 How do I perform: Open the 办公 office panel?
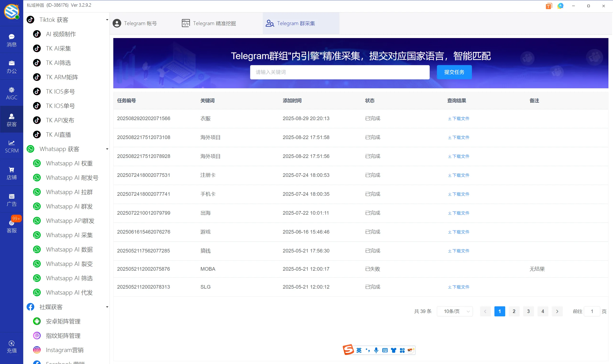click(11, 66)
